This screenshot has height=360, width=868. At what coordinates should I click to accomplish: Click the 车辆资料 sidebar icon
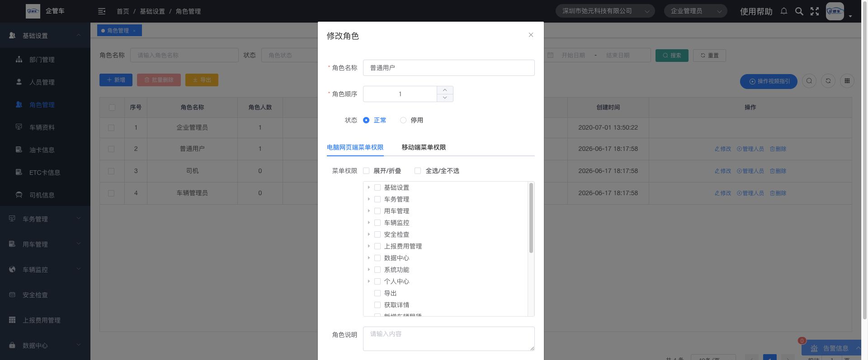click(19, 127)
